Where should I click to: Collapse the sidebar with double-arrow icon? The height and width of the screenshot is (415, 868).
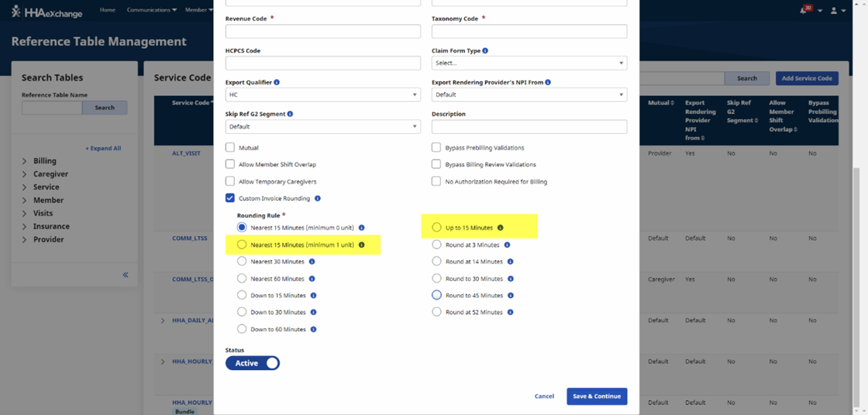pyautogui.click(x=126, y=275)
